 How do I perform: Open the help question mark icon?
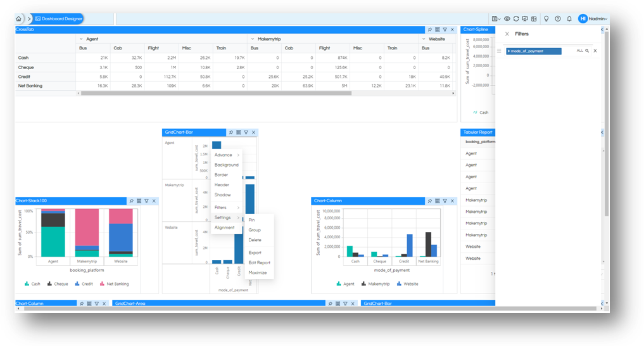coord(558,18)
